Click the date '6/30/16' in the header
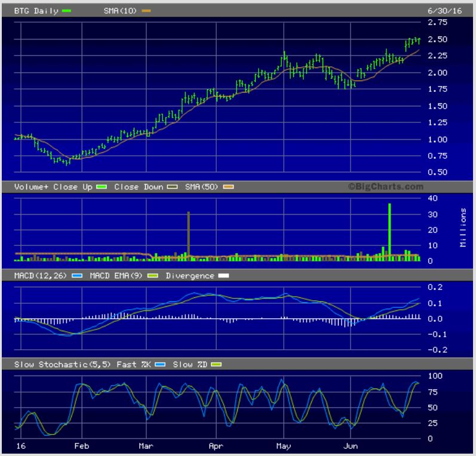The height and width of the screenshot is (456, 476). point(444,11)
